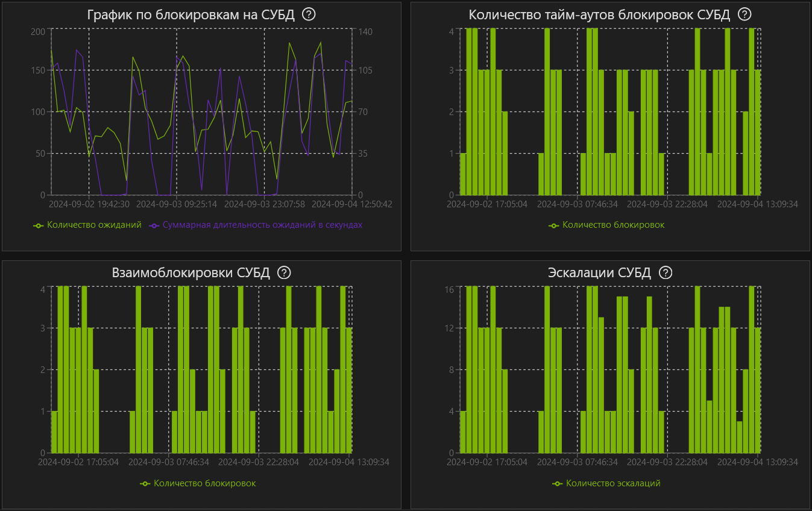Click legend marker in the тайм-аутов блокировок chart
Image resolution: width=812 pixels, height=511 pixels.
point(554,225)
